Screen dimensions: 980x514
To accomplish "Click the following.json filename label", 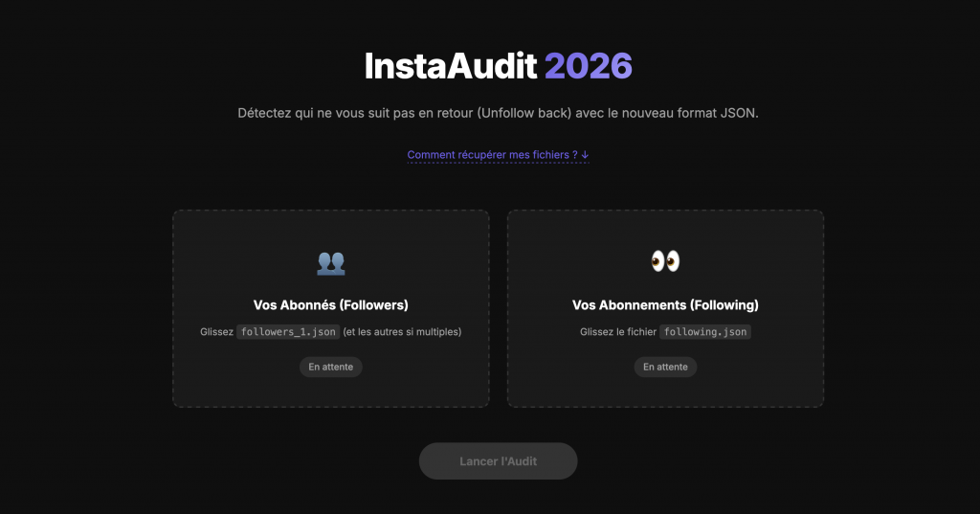I will pos(705,332).
